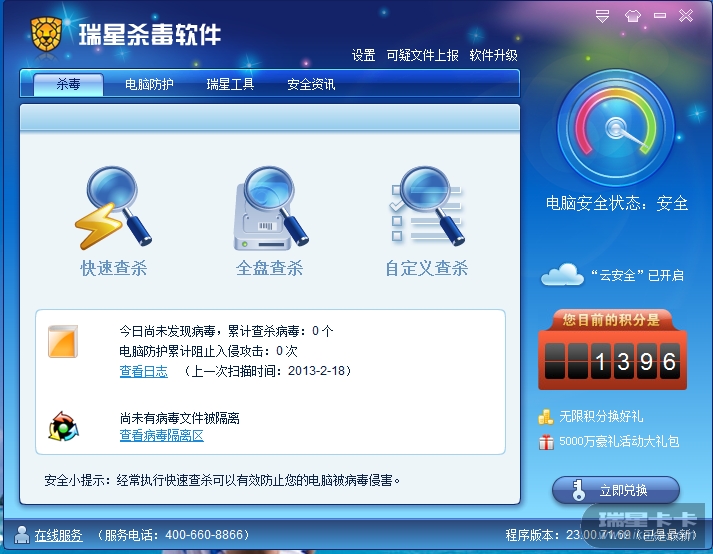Screen dimensions: 713x554
Task: Start quick scan with lightning magnifier icon
Action: (113, 207)
